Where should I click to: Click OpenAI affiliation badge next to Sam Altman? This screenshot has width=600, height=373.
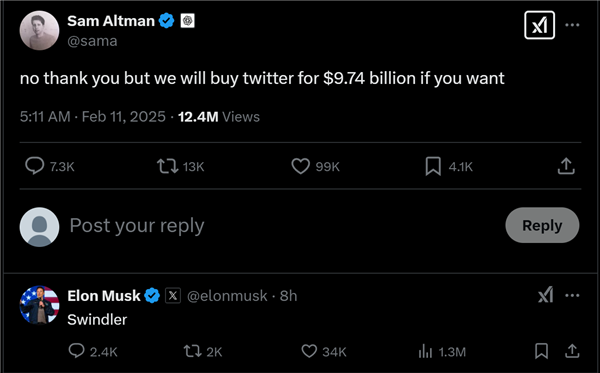point(187,21)
